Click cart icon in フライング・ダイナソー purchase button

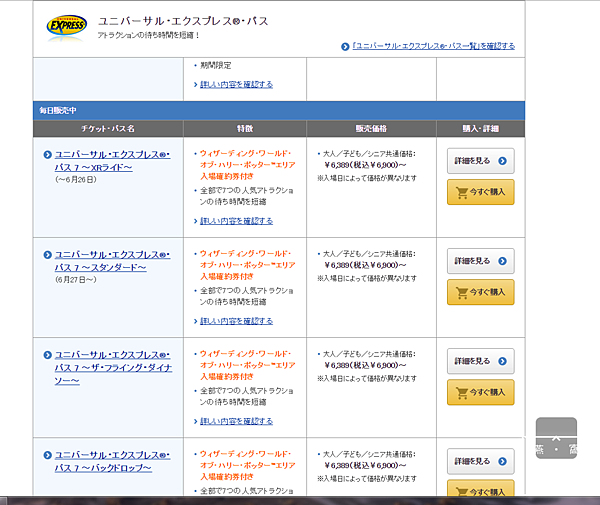pyautogui.click(x=462, y=393)
